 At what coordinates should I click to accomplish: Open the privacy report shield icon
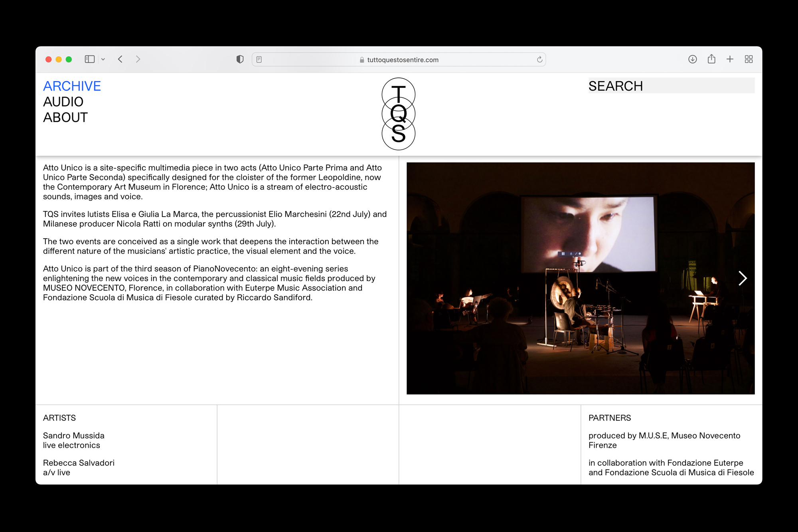[240, 59]
